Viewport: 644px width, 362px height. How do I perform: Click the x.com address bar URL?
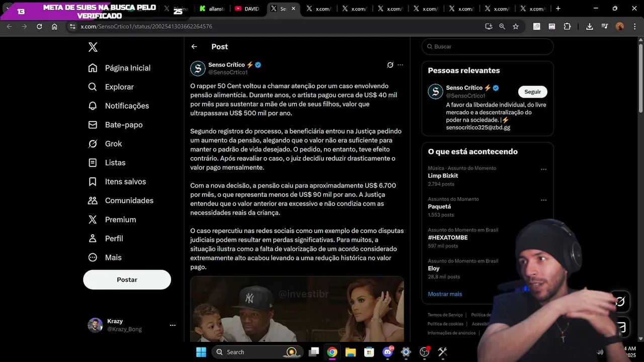146,27
